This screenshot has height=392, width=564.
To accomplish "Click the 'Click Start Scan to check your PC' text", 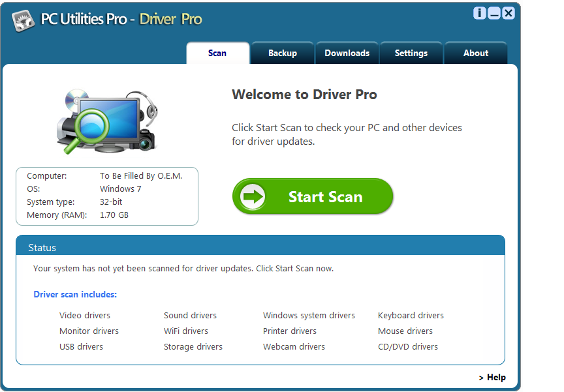I will (347, 134).
